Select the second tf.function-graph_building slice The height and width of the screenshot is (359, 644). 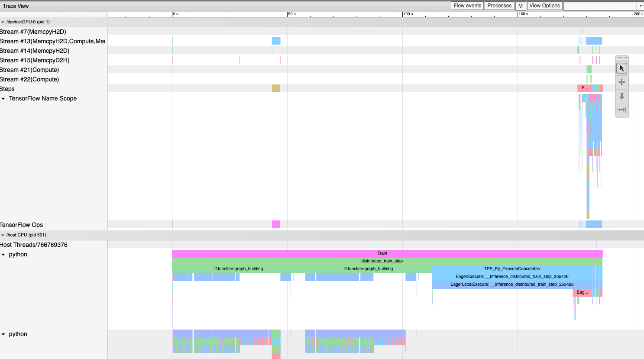click(x=369, y=269)
